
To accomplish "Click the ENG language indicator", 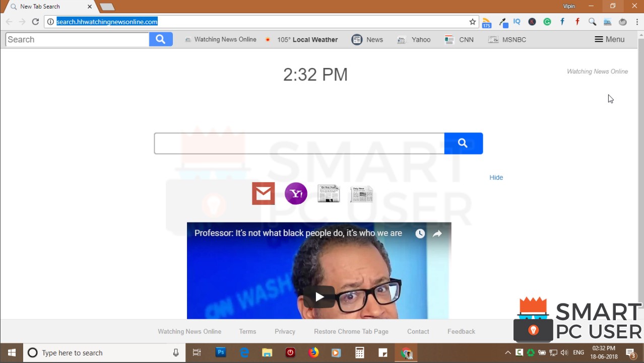I will pos(578,352).
